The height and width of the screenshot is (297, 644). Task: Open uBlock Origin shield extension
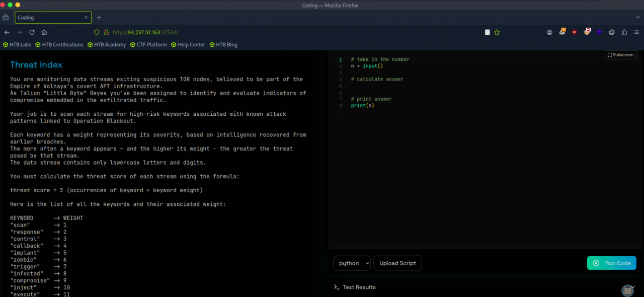click(x=575, y=32)
